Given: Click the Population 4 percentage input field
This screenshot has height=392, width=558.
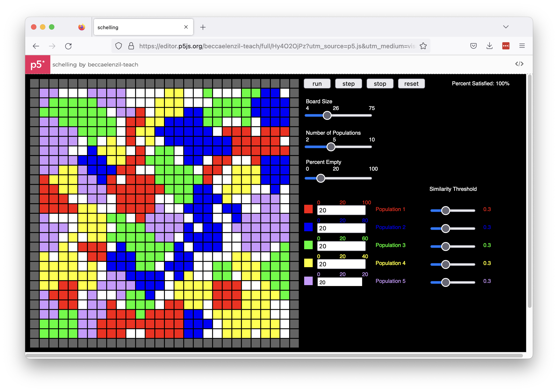Looking at the screenshot, I should click(x=341, y=264).
